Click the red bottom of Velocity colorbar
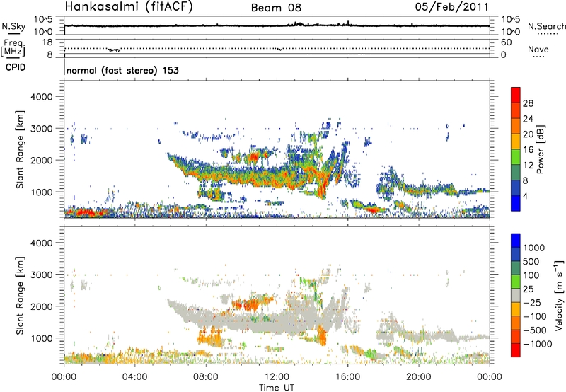This screenshot has width=566, height=392. [516, 350]
